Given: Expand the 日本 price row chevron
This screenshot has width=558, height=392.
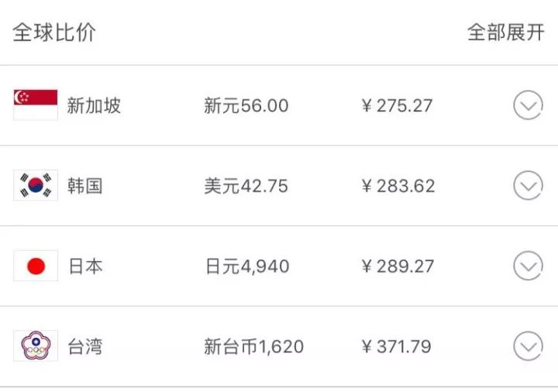Looking at the screenshot, I should click(x=528, y=266).
